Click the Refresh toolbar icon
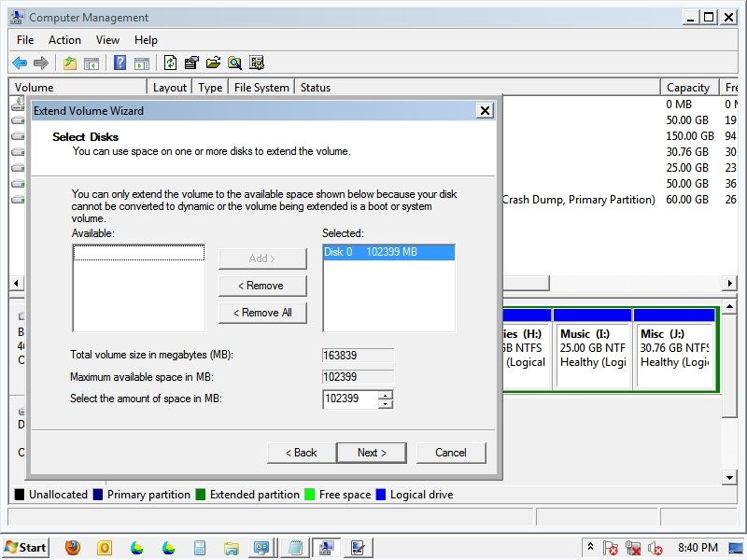Screen dimensions: 747x560 click(x=170, y=63)
